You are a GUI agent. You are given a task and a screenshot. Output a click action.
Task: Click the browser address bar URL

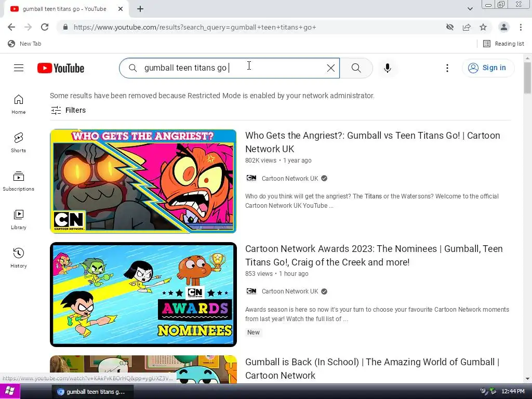tap(195, 27)
